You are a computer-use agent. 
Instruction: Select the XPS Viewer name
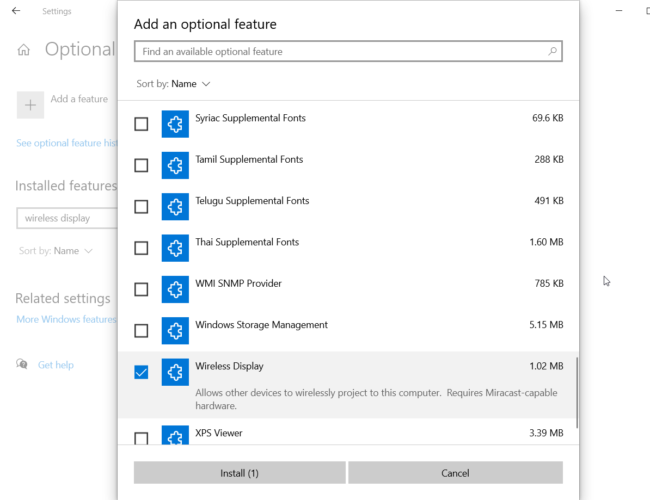click(x=219, y=433)
